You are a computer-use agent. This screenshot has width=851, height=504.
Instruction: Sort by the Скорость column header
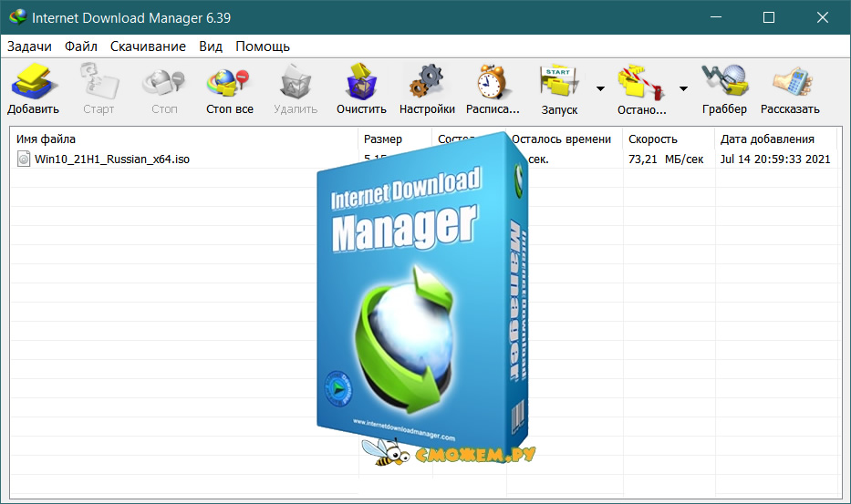pos(669,139)
